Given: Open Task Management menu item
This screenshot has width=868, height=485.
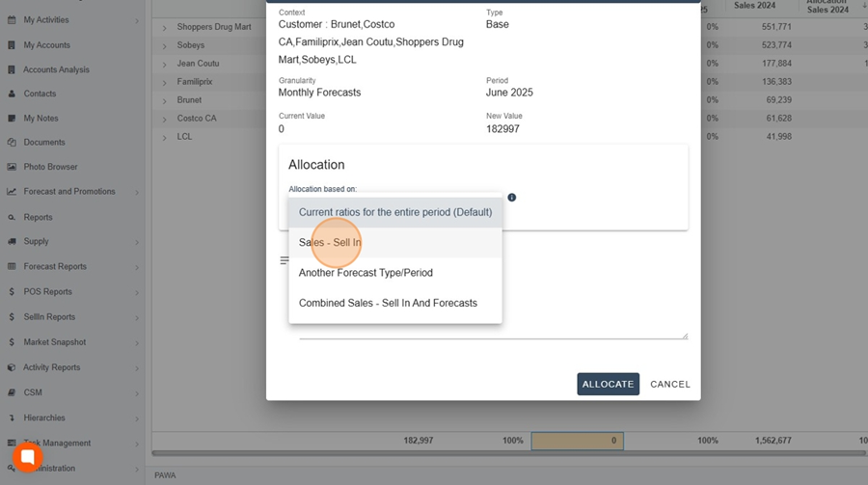Looking at the screenshot, I should pos(57,443).
